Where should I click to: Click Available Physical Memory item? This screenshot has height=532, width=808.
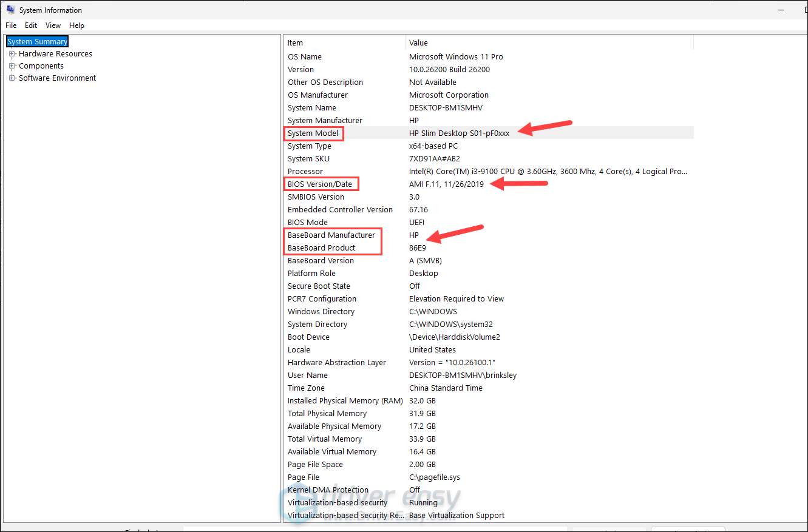point(334,426)
